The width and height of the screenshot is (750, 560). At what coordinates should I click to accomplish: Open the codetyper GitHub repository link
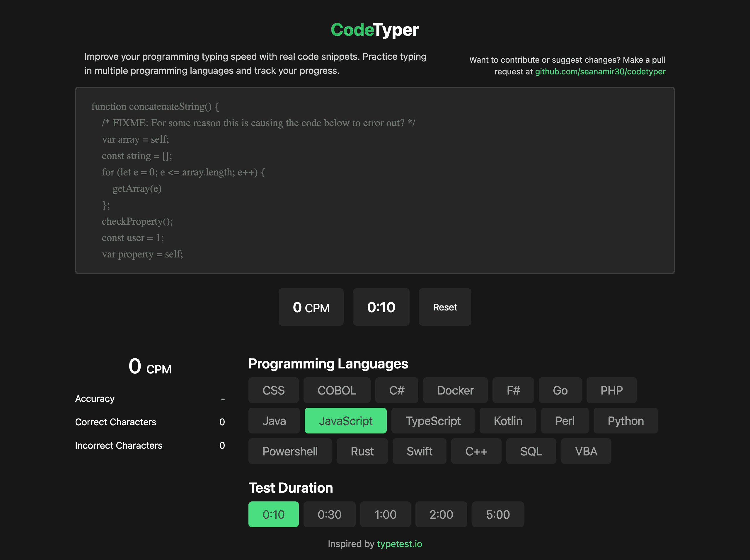coord(600,71)
